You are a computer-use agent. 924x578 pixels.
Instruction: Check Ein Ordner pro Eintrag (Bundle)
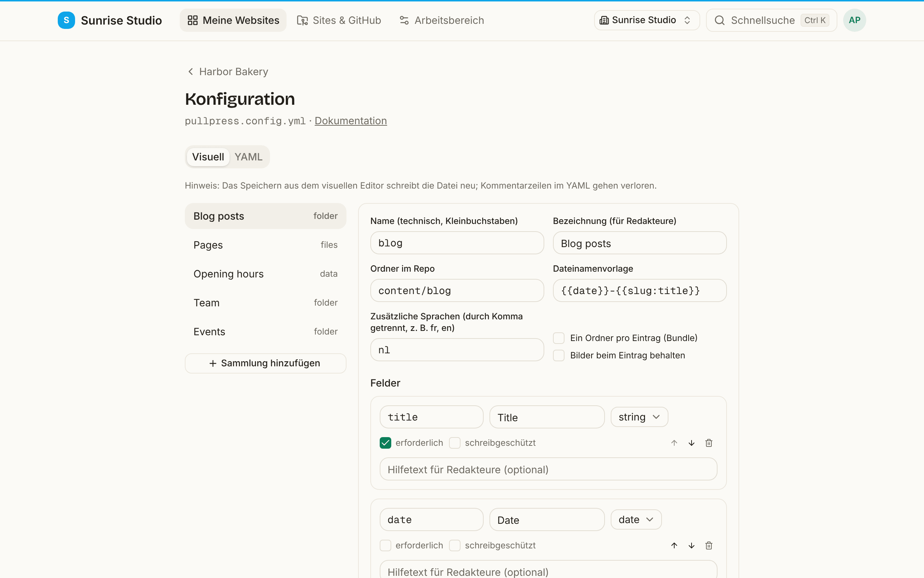(x=559, y=338)
